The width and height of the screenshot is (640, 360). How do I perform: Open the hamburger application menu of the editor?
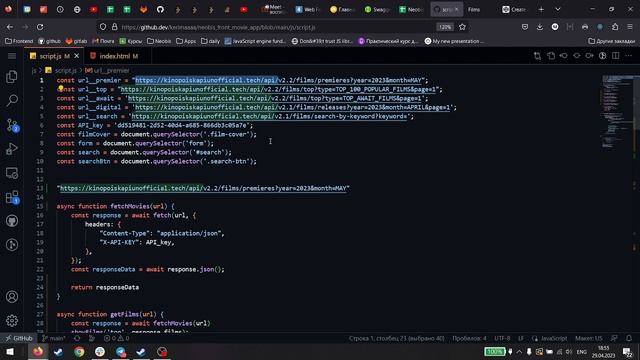coord(12,56)
